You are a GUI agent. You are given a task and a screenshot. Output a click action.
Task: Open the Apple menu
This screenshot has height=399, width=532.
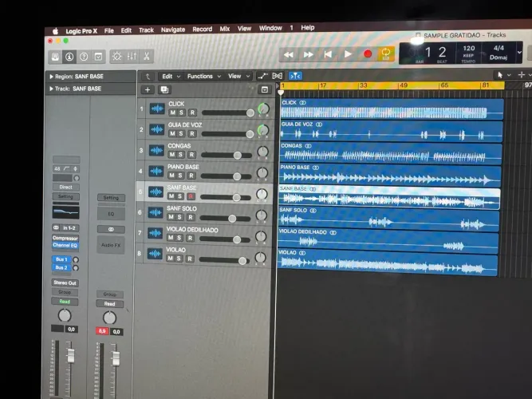coord(55,32)
